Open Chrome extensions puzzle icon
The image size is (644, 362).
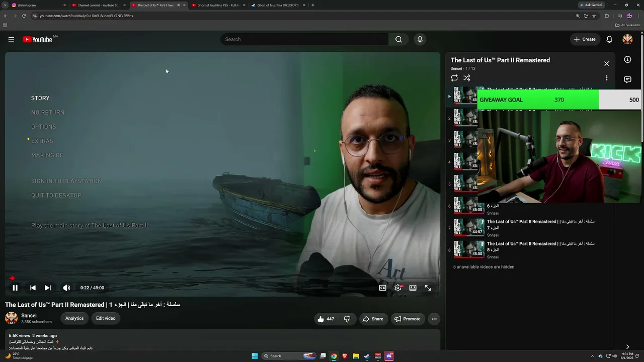click(x=606, y=16)
